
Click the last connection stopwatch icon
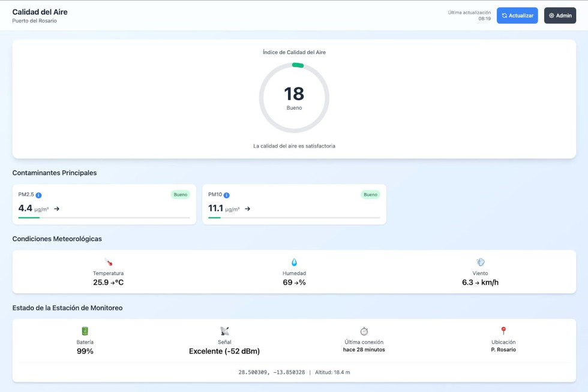[x=364, y=331]
